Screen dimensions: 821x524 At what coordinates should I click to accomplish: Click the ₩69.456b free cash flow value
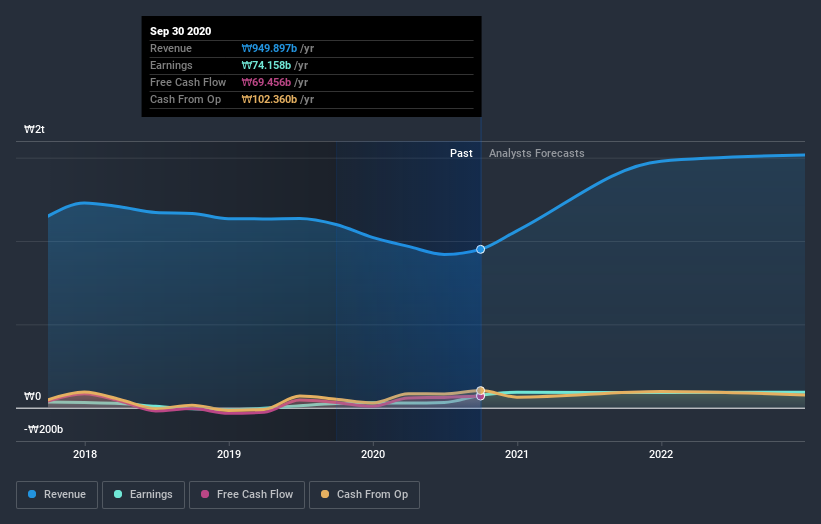click(x=266, y=82)
